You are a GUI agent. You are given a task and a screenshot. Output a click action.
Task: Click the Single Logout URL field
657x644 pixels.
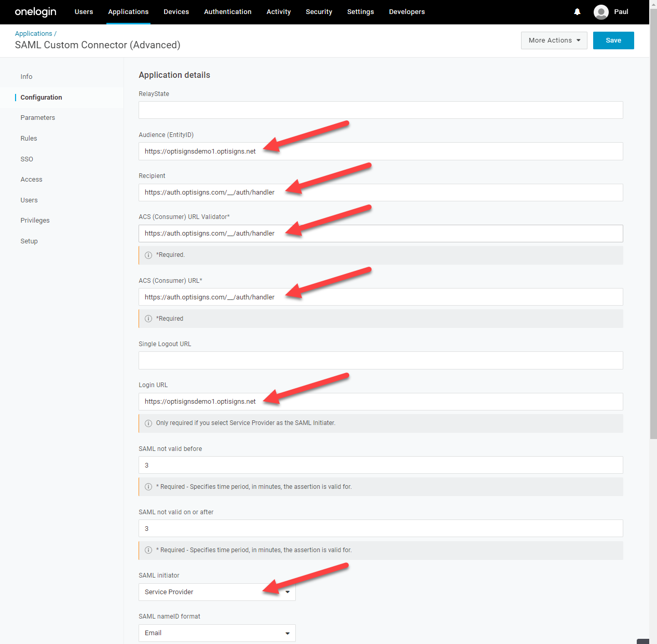(x=380, y=361)
